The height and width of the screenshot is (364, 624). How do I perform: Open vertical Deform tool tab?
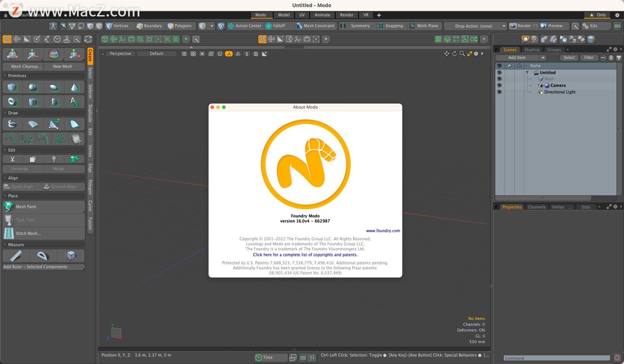click(x=90, y=91)
